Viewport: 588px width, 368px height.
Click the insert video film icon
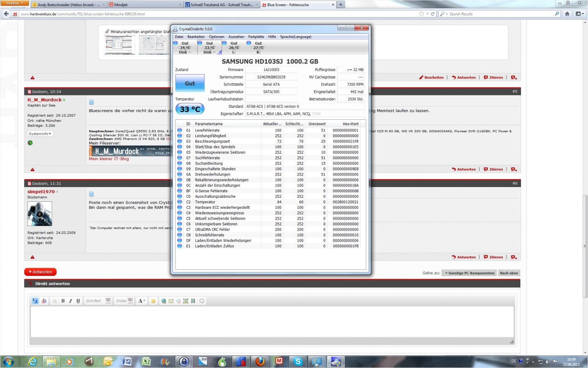pyautogui.click(x=193, y=301)
